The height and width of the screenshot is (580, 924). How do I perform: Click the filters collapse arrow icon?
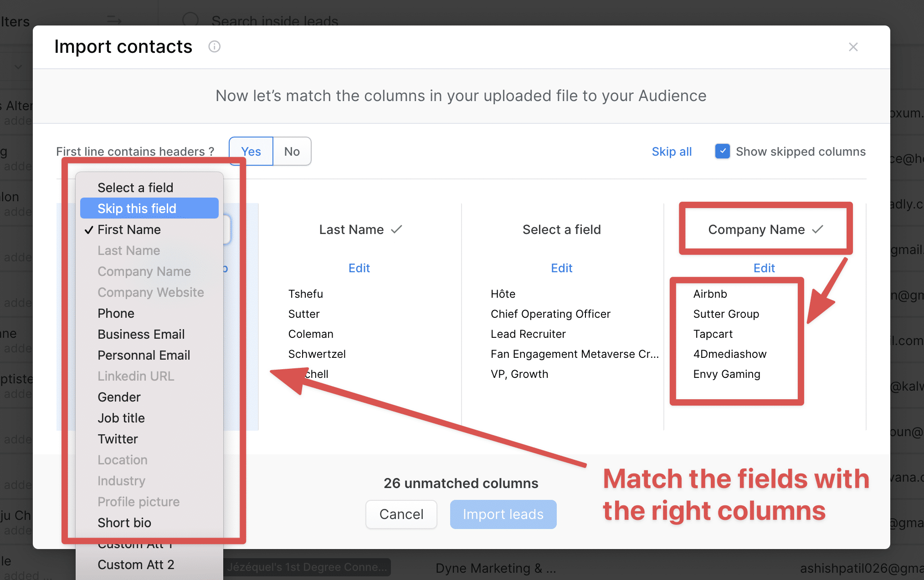(x=114, y=20)
